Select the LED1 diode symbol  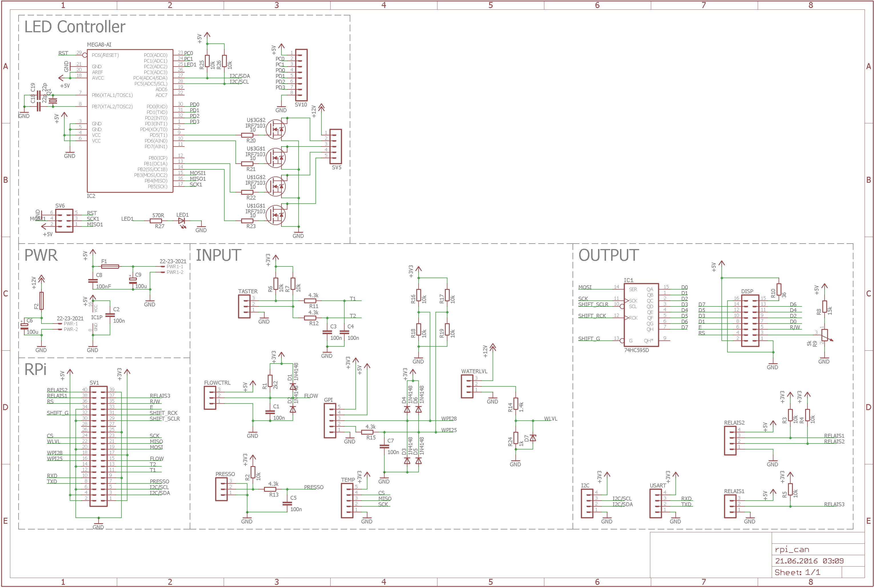182,221
